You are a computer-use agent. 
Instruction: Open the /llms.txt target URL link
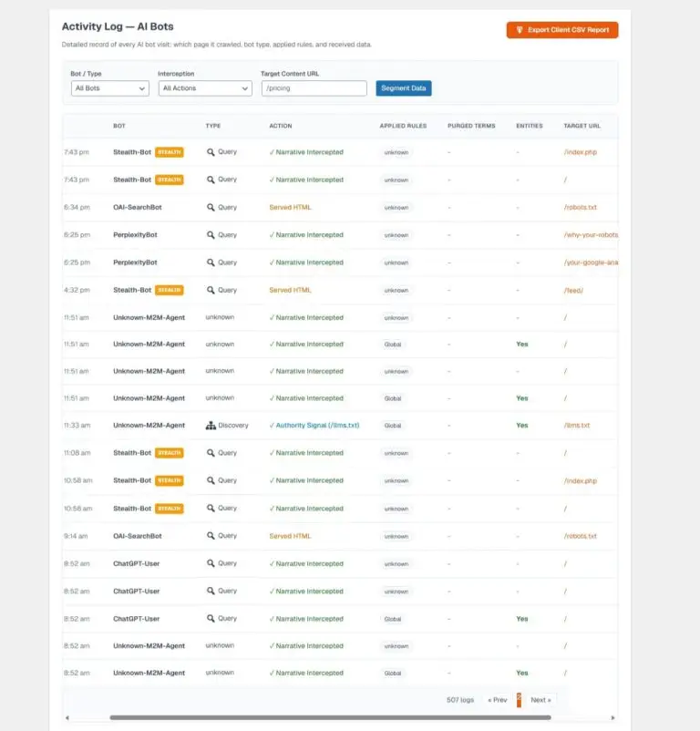[577, 425]
